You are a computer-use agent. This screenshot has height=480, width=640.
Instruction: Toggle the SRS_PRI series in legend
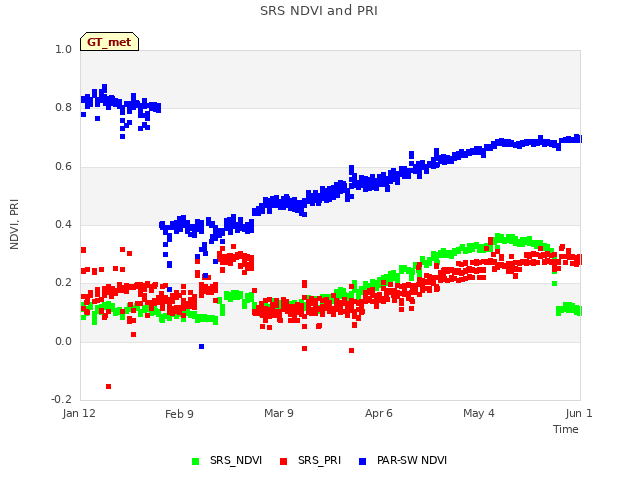[310, 460]
